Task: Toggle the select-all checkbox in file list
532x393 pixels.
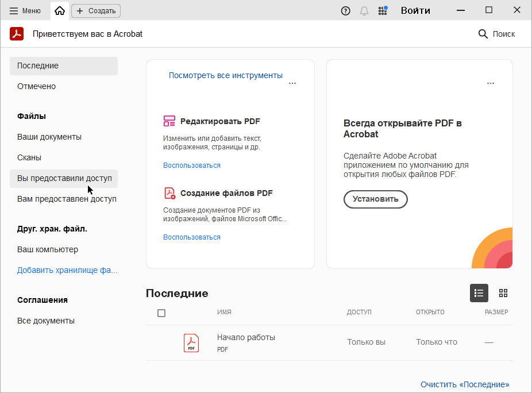Action: tap(161, 313)
